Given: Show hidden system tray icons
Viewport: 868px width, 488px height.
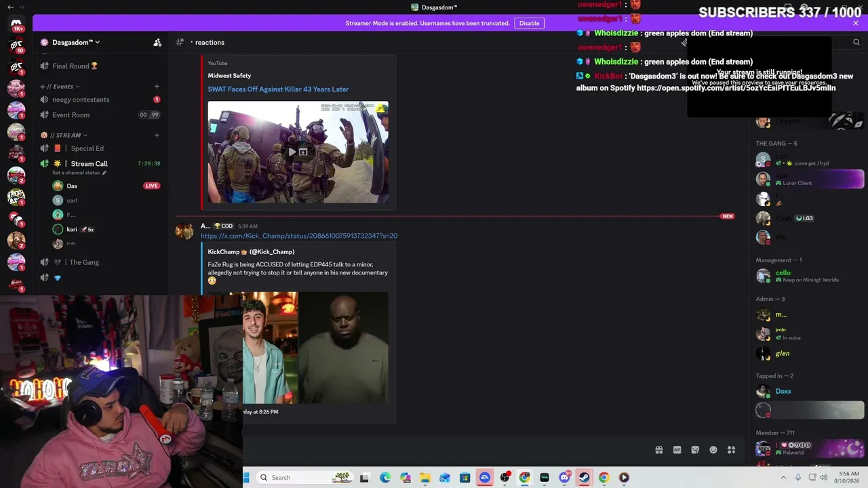Looking at the screenshot, I should point(784,477).
